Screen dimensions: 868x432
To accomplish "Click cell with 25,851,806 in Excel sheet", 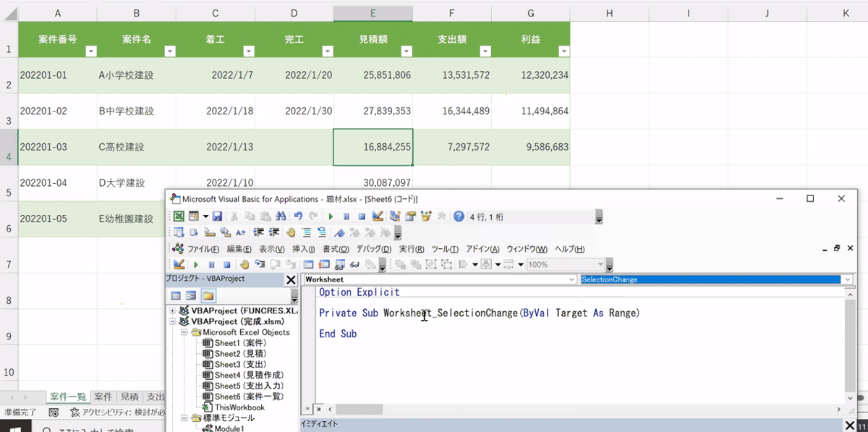I will (x=373, y=75).
